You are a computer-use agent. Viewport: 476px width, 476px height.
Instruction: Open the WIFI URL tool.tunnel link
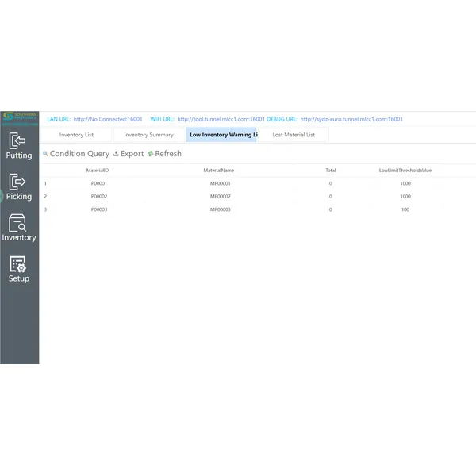coord(221,119)
